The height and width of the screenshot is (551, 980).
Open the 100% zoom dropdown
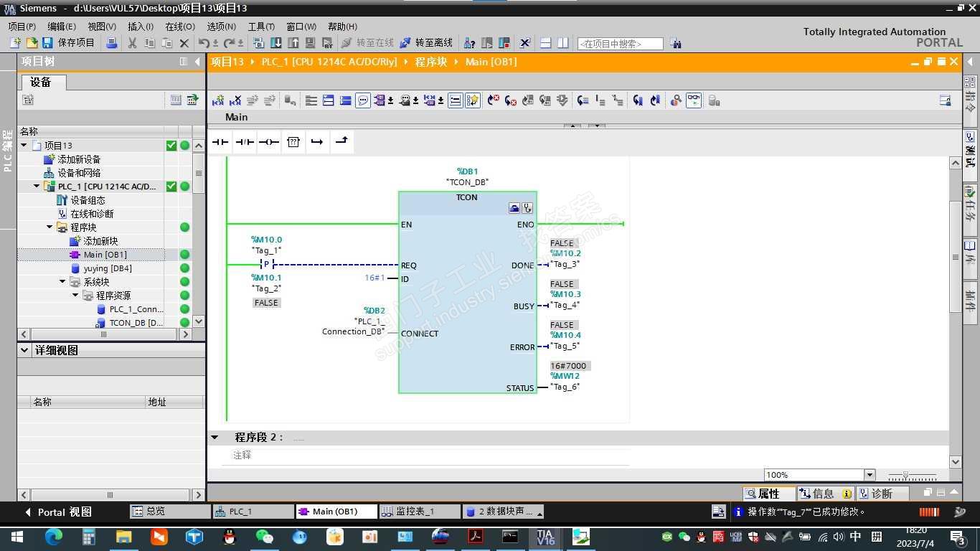pyautogui.click(x=870, y=475)
